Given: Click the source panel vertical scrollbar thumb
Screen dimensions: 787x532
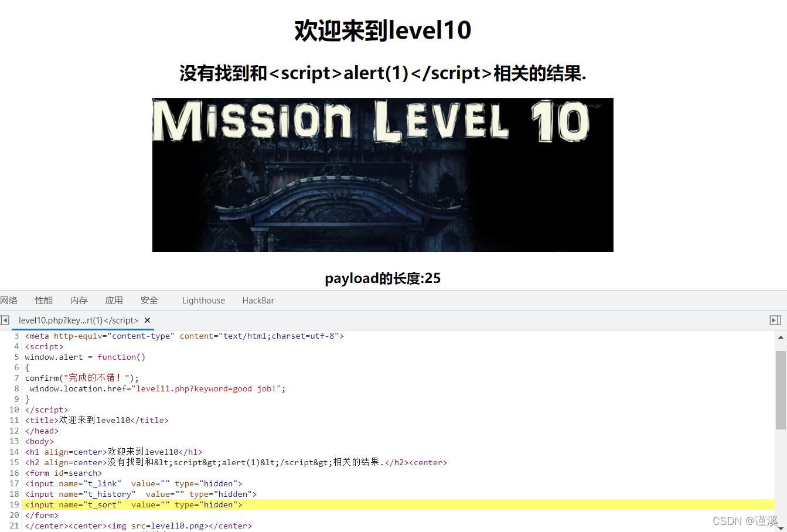Looking at the screenshot, I should [x=781, y=390].
